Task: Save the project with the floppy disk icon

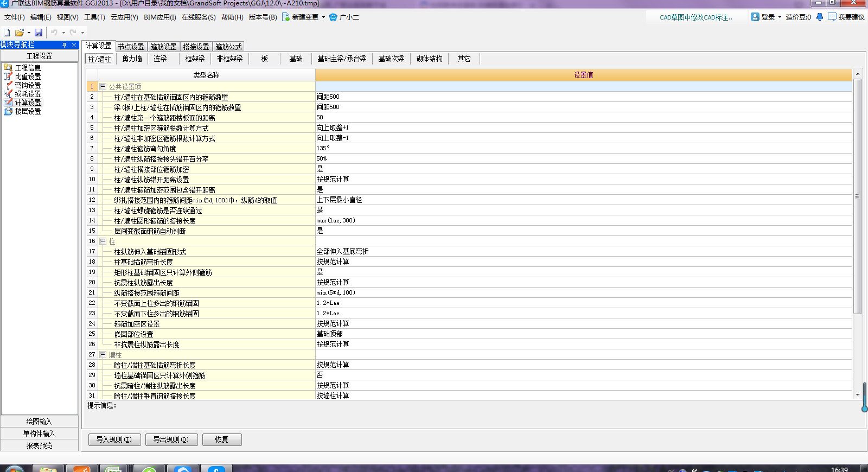Action: pyautogui.click(x=39, y=33)
